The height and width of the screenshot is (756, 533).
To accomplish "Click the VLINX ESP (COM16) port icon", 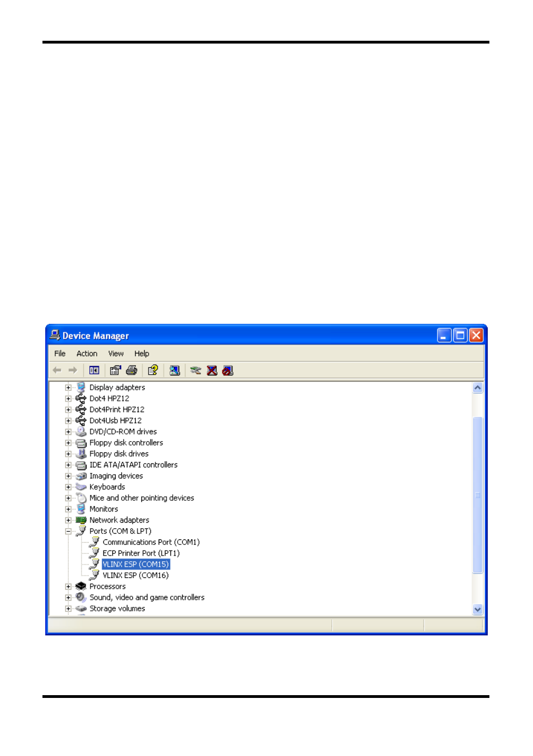I will (x=94, y=575).
